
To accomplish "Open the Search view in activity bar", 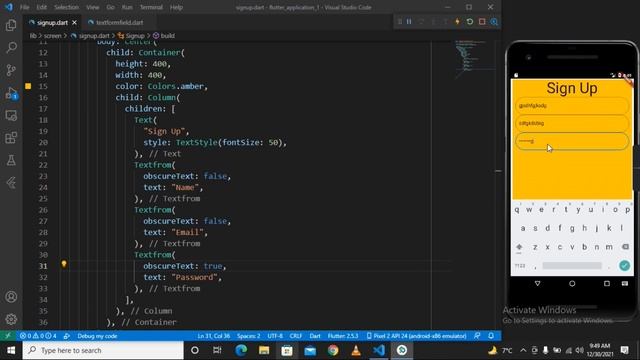I will coord(11,47).
